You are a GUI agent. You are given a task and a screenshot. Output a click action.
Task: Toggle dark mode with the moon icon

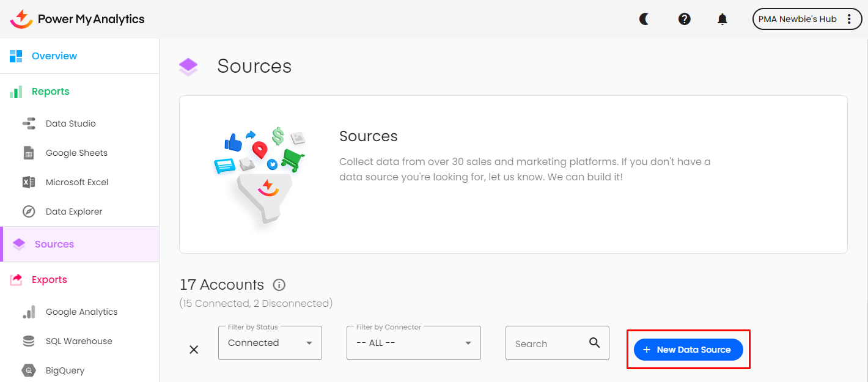coord(644,19)
